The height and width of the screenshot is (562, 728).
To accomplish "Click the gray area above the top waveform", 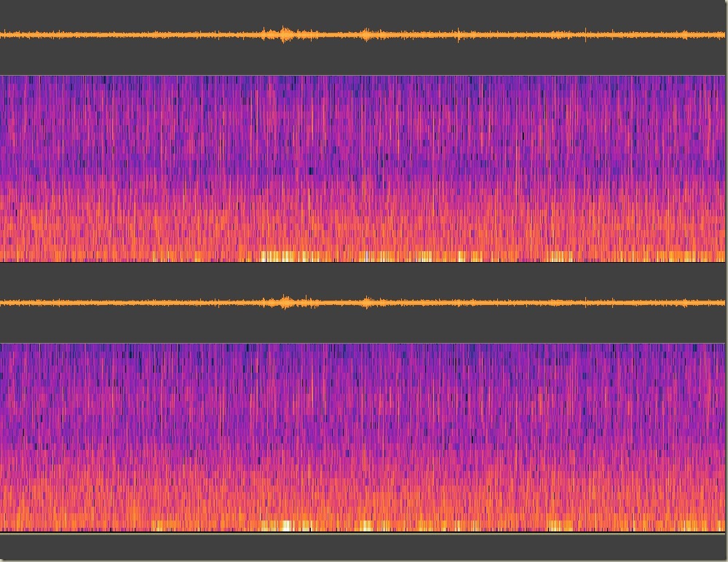I will pyautogui.click(x=364, y=12).
